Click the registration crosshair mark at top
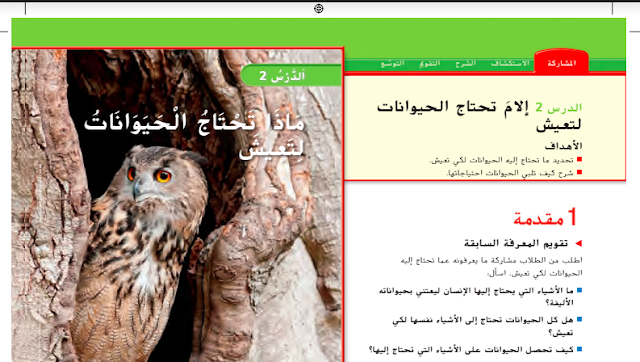 [319, 8]
